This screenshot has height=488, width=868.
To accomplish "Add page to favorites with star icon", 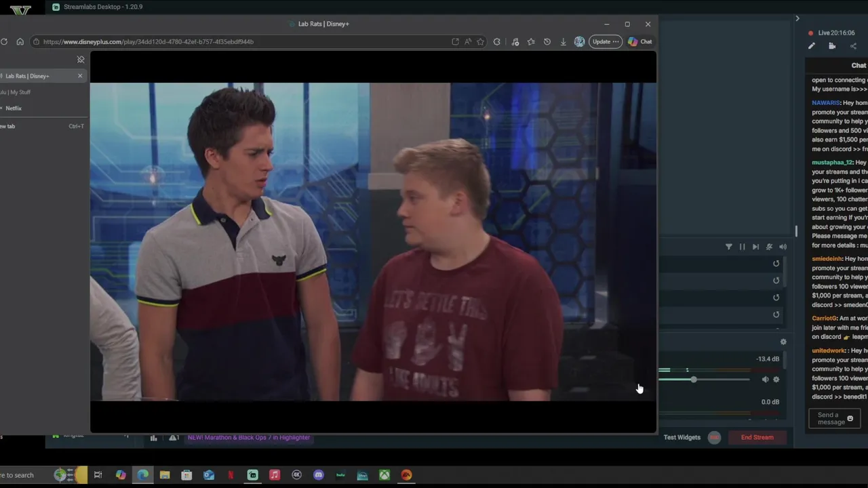I will pyautogui.click(x=480, y=41).
